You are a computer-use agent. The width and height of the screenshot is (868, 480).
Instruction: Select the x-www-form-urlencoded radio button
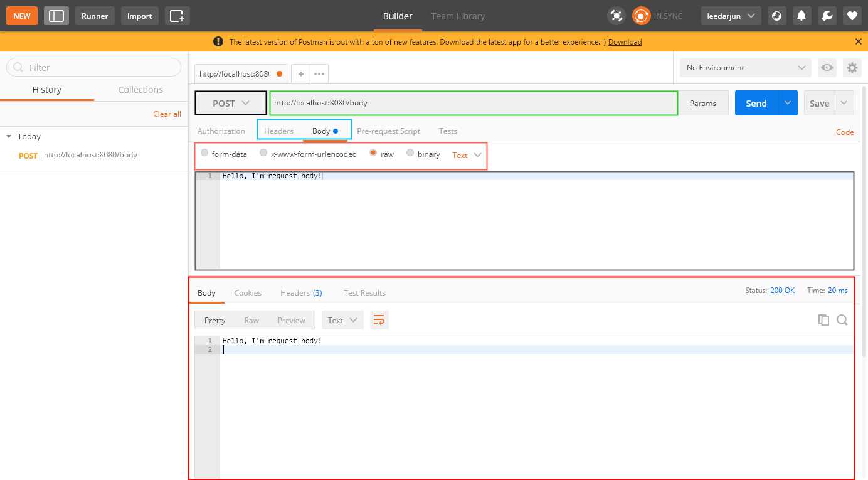263,152
